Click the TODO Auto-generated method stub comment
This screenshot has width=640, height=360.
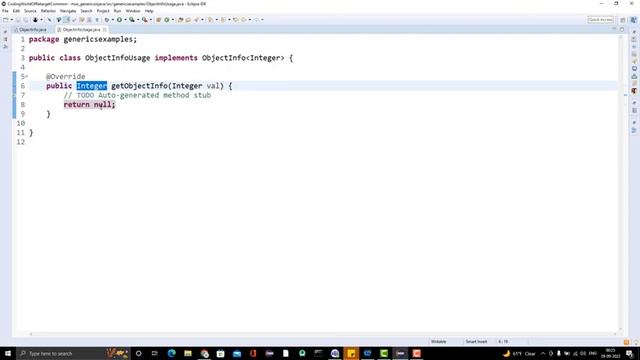pyautogui.click(x=137, y=95)
